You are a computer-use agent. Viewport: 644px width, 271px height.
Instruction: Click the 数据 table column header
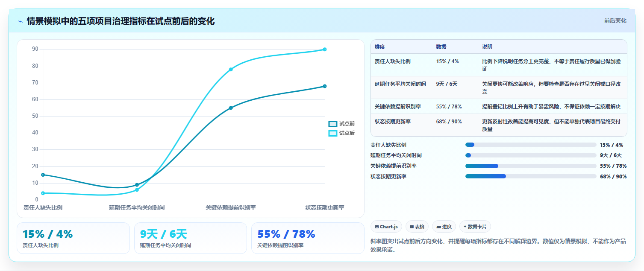441,47
